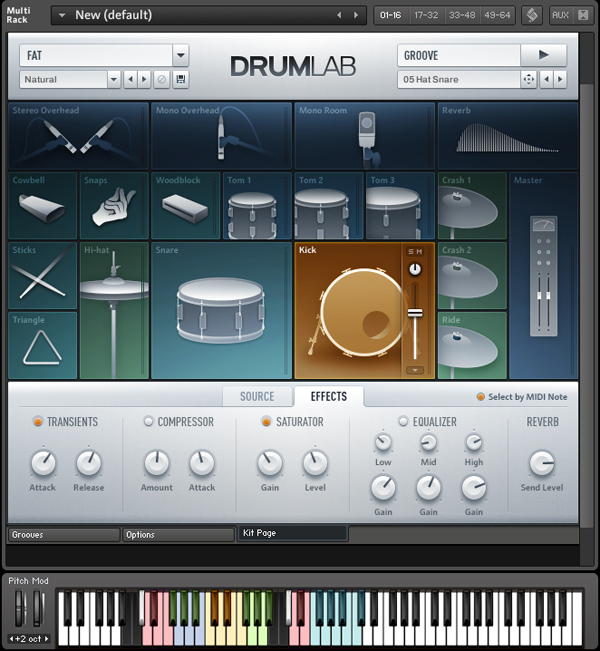Go to the next mix preset
Image resolution: width=600 pixels, height=651 pixels.
[144, 79]
